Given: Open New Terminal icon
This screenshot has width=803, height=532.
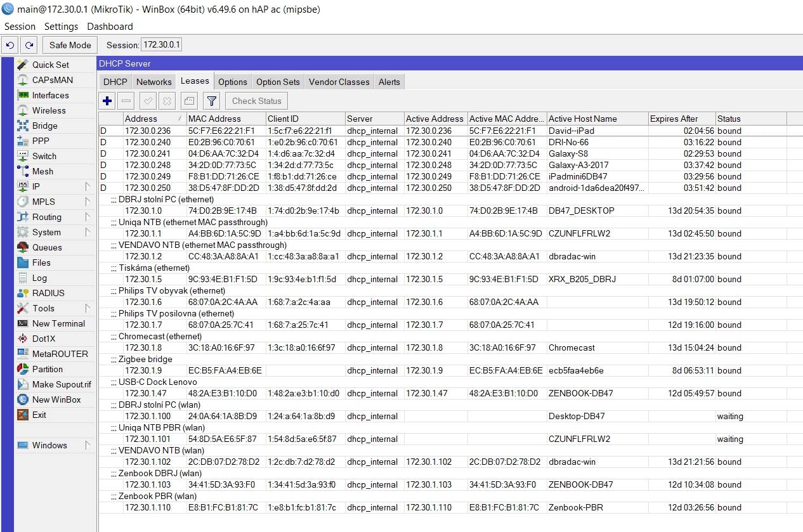Looking at the screenshot, I should (23, 323).
